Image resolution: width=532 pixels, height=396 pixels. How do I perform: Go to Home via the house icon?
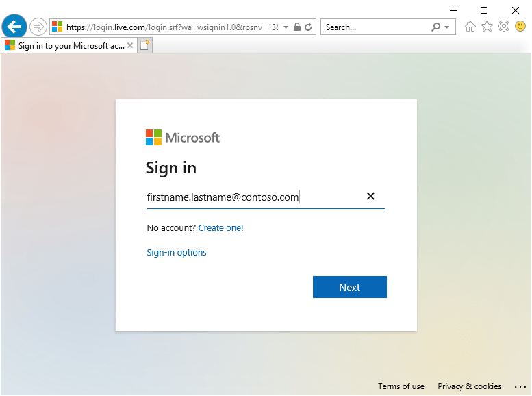pos(470,27)
